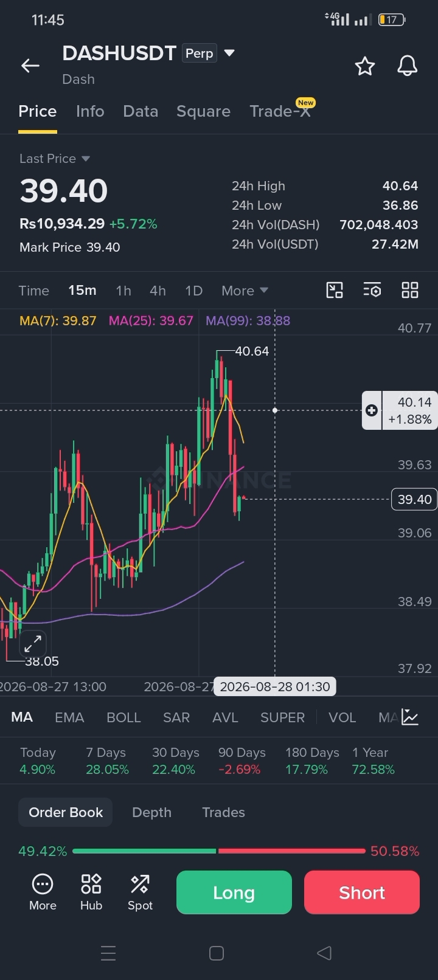Switch to the Data tab
The height and width of the screenshot is (980, 438).
click(141, 111)
